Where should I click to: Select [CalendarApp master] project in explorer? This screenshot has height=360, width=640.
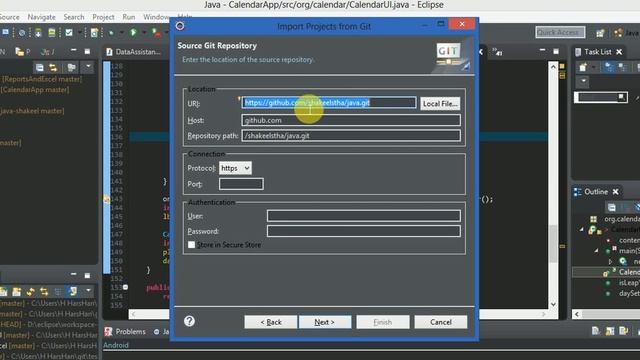pos(35,89)
